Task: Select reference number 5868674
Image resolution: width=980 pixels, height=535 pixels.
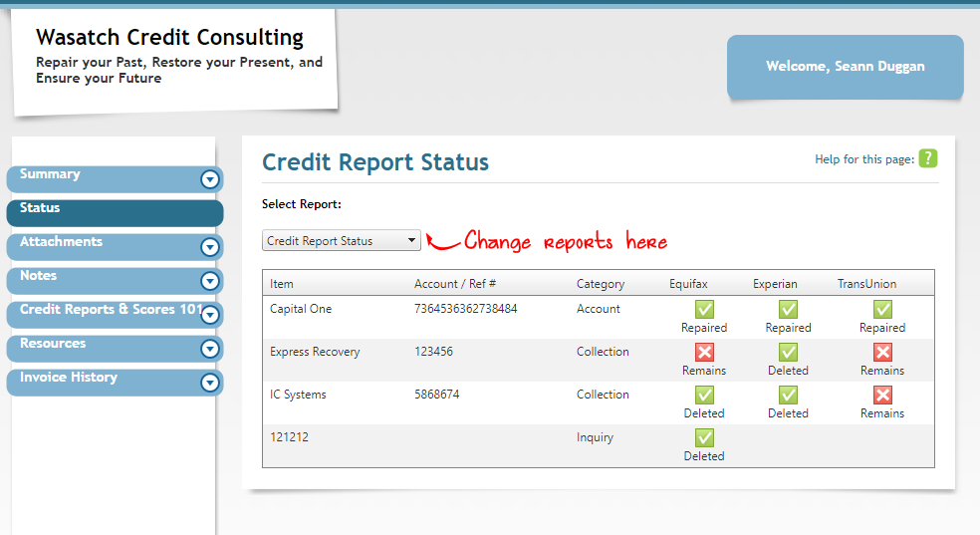Action: point(437,395)
